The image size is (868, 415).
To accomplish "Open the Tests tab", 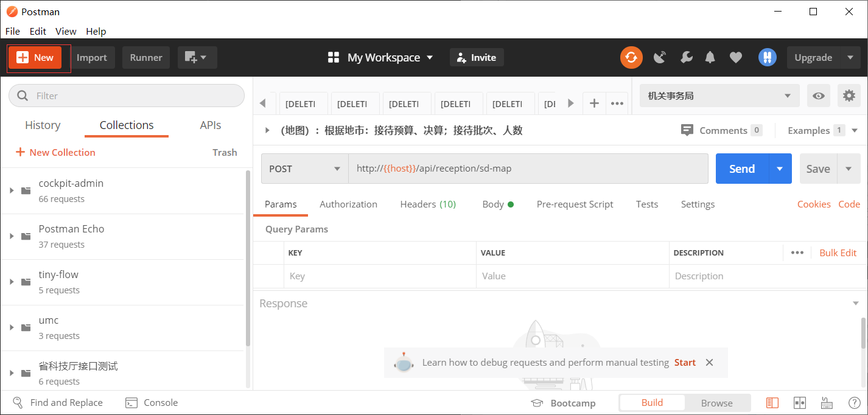I will pyautogui.click(x=647, y=204).
